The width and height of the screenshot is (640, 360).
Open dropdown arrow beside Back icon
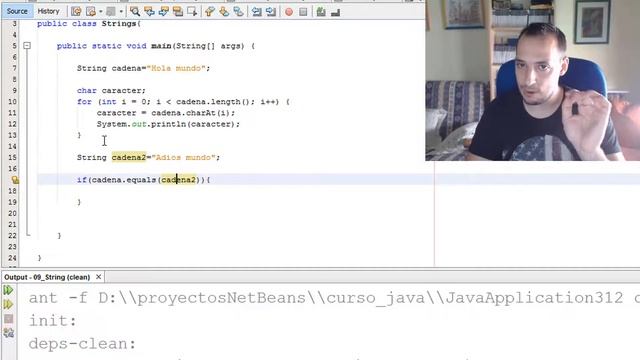coord(100,12)
